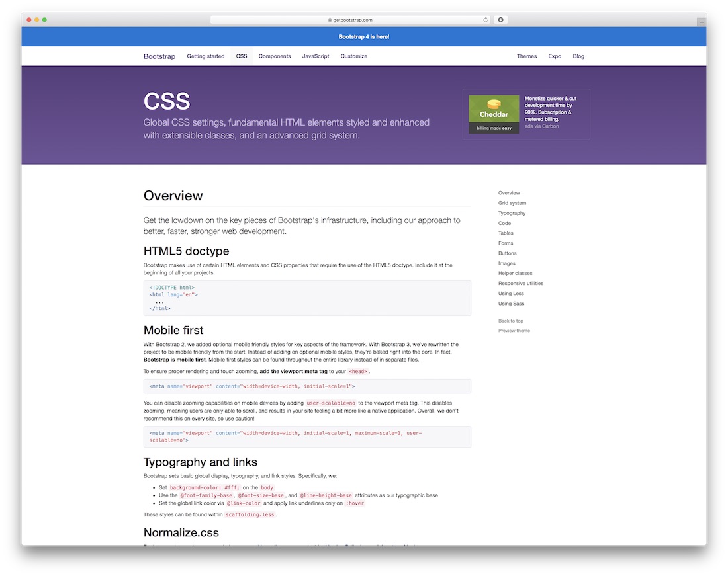Click the Preview theme link
The width and height of the screenshot is (728, 576).
click(x=514, y=331)
